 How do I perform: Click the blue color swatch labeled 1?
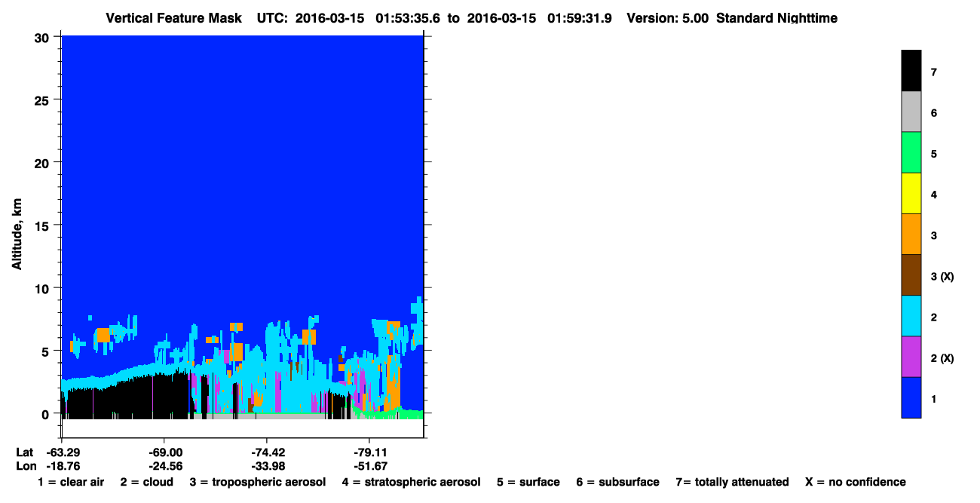tap(911, 397)
